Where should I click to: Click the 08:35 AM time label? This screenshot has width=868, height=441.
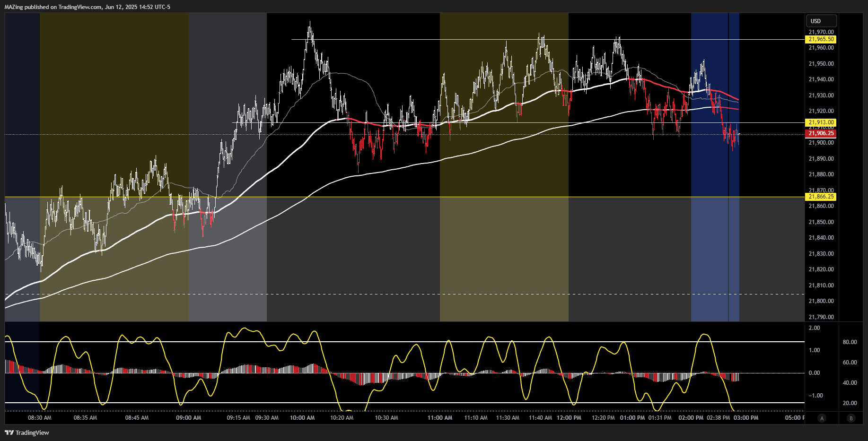(85, 418)
